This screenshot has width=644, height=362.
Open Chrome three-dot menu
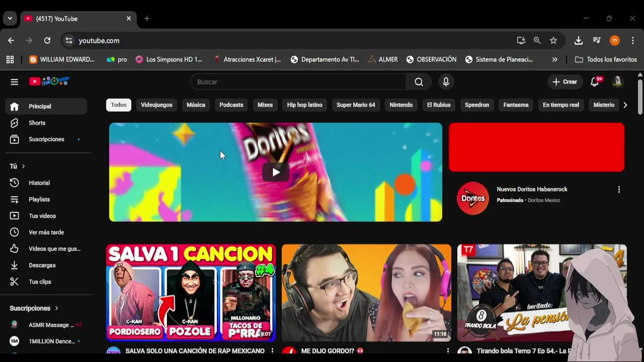(x=633, y=41)
